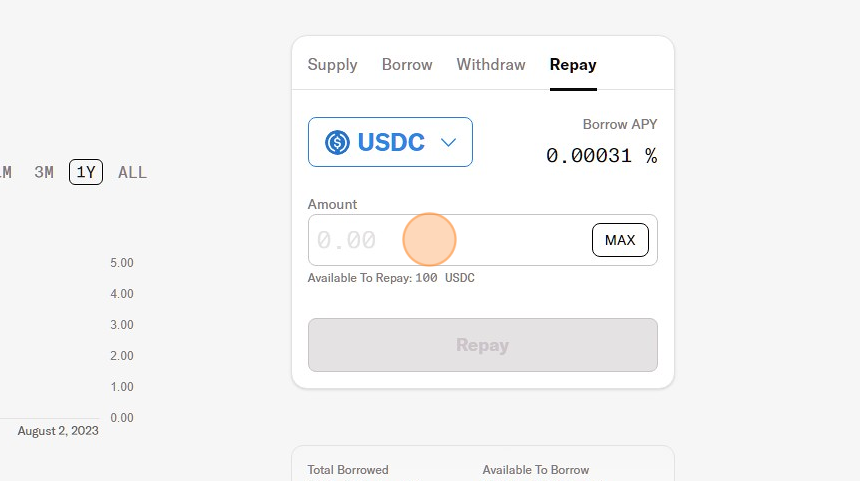Screen dimensions: 860x481
Task: Click the Available To Repay text
Action: [x=391, y=278]
